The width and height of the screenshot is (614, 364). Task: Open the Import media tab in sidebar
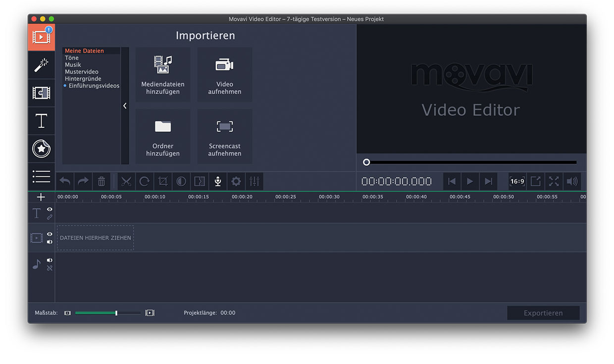41,37
